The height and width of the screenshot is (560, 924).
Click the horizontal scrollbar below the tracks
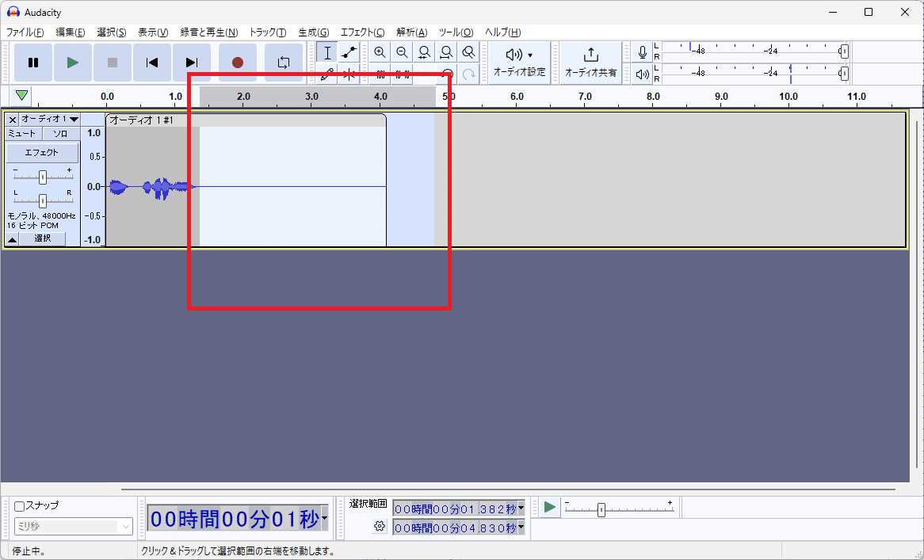(x=508, y=489)
